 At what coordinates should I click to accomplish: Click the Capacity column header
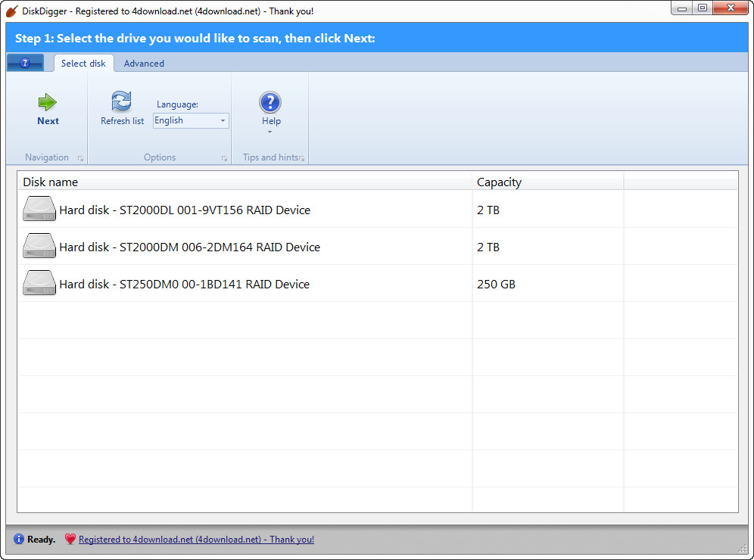point(547,182)
